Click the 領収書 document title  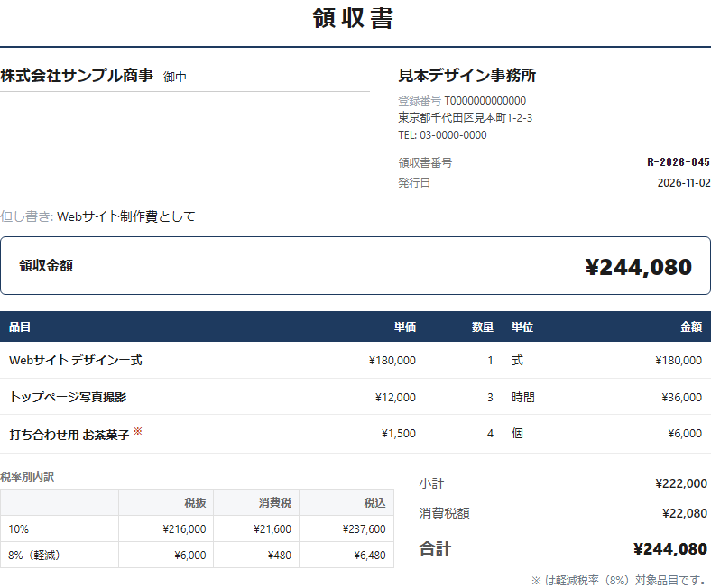coord(353,19)
